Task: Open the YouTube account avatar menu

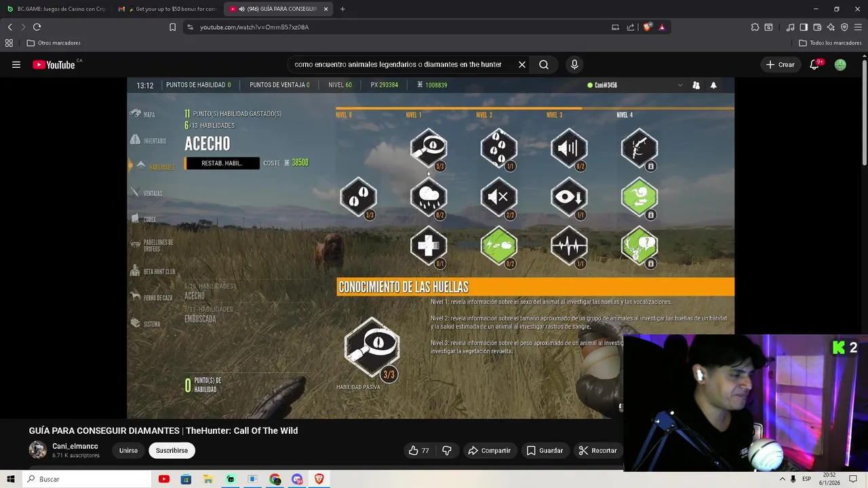Action: pyautogui.click(x=840, y=64)
